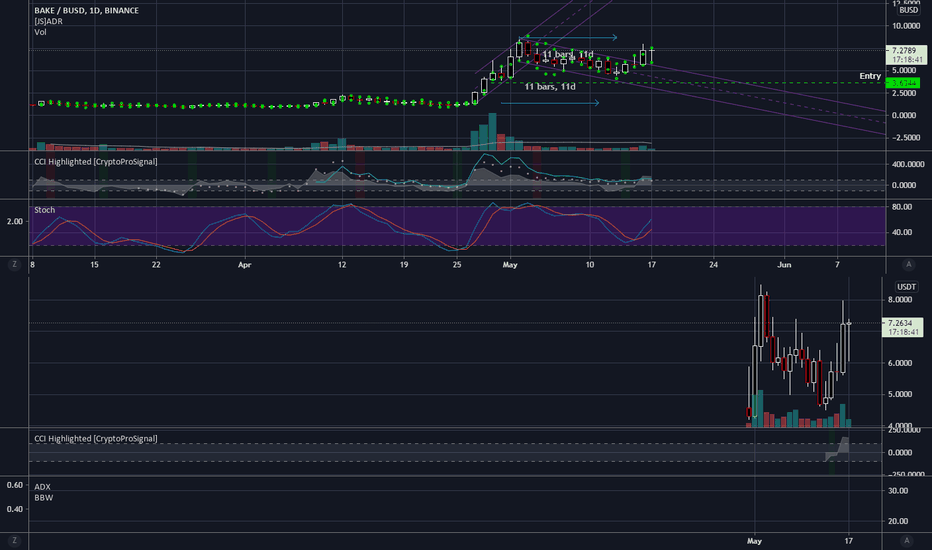
Task: Select the [JS]ADR indicator legend
Action: [x=48, y=21]
